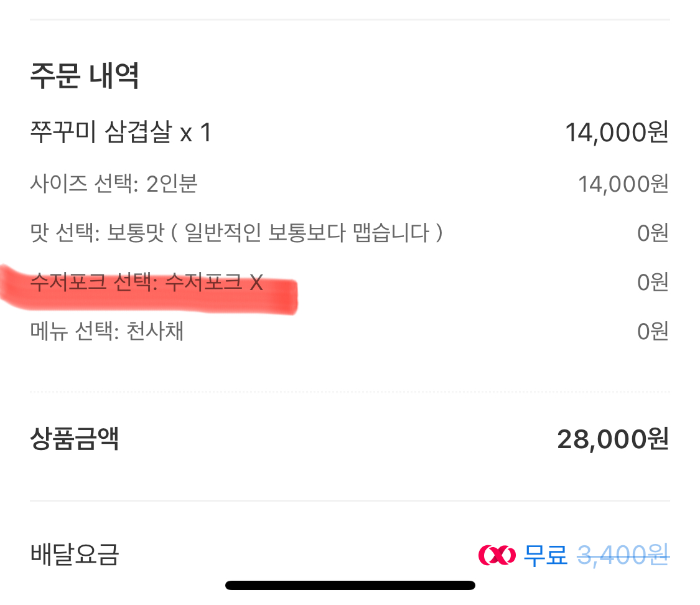
Task: Select the 쭈꾸미 삼겹살 x 1 item
Action: click(121, 133)
